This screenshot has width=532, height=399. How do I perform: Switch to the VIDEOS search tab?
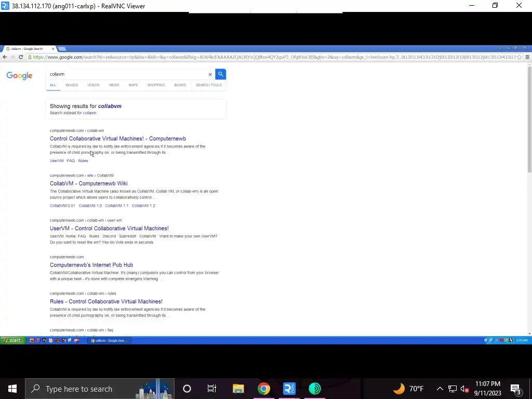tap(94, 85)
